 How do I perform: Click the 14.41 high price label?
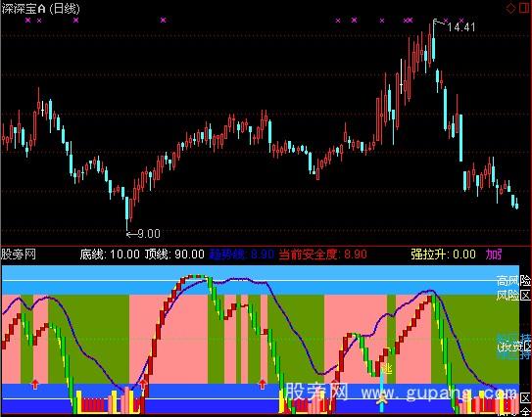point(460,27)
